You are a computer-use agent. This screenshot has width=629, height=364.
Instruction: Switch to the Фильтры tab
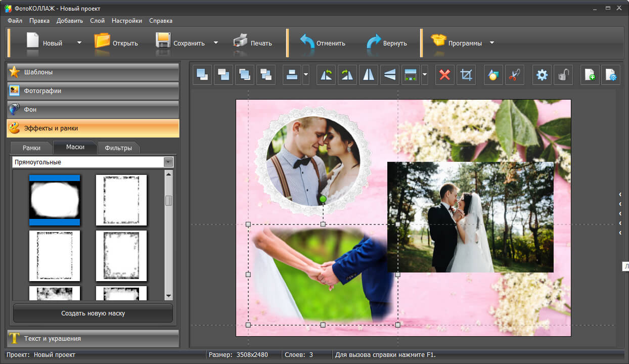click(118, 148)
